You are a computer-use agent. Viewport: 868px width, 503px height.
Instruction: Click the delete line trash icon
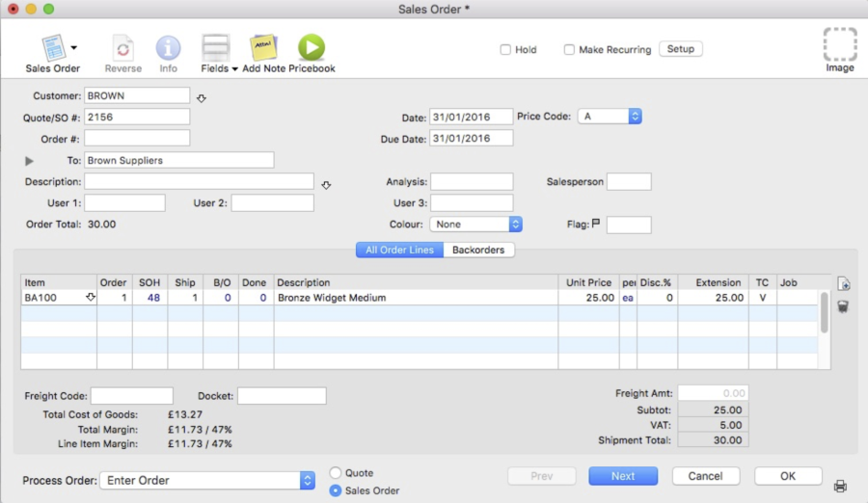click(843, 306)
